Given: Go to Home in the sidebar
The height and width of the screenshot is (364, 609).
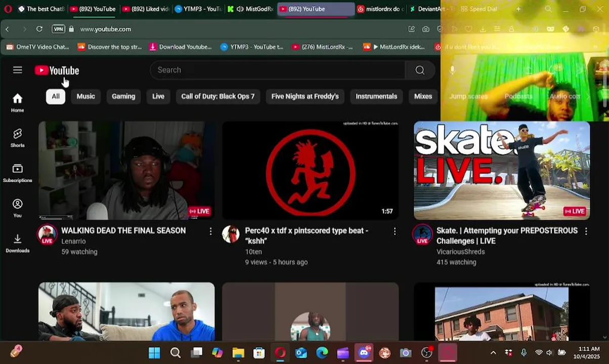Looking at the screenshot, I should point(18,103).
